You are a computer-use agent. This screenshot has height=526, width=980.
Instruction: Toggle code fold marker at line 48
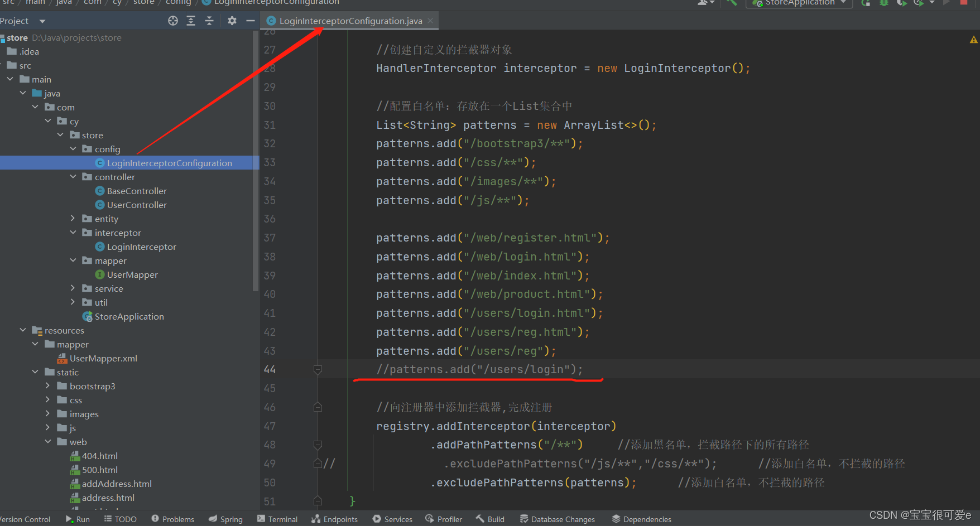click(318, 445)
